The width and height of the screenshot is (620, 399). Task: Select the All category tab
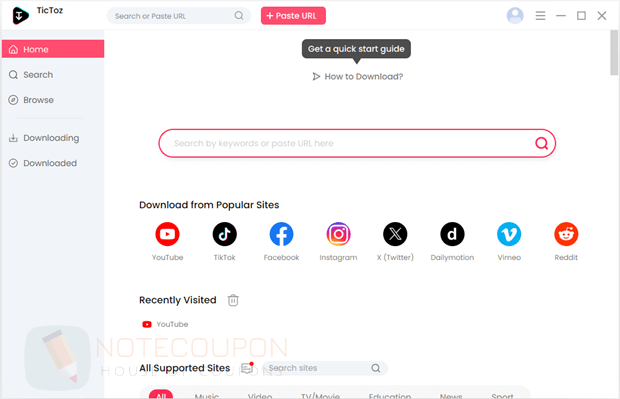[x=161, y=395]
